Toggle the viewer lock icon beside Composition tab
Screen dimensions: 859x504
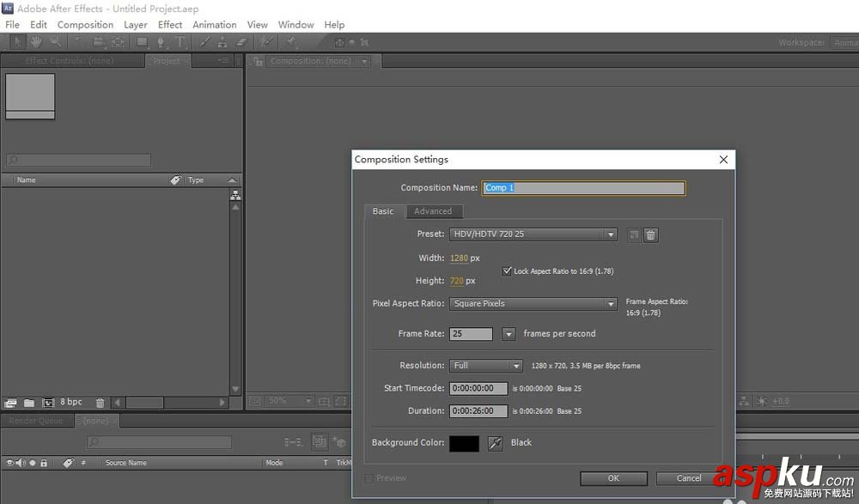(x=258, y=61)
